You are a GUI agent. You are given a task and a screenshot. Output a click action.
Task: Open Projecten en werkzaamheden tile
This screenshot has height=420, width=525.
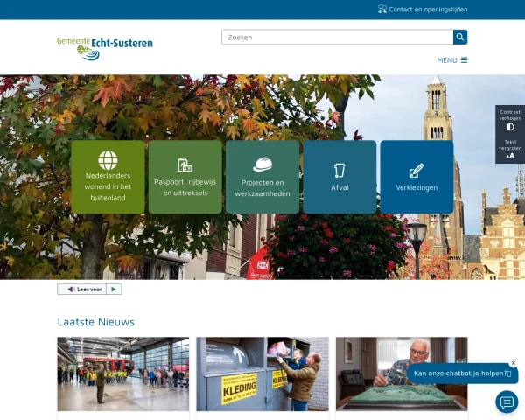(x=262, y=177)
